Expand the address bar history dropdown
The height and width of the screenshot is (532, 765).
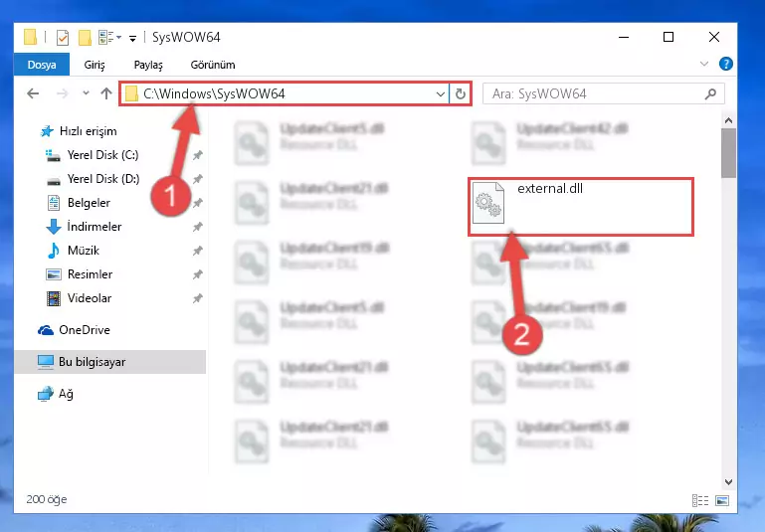440,94
